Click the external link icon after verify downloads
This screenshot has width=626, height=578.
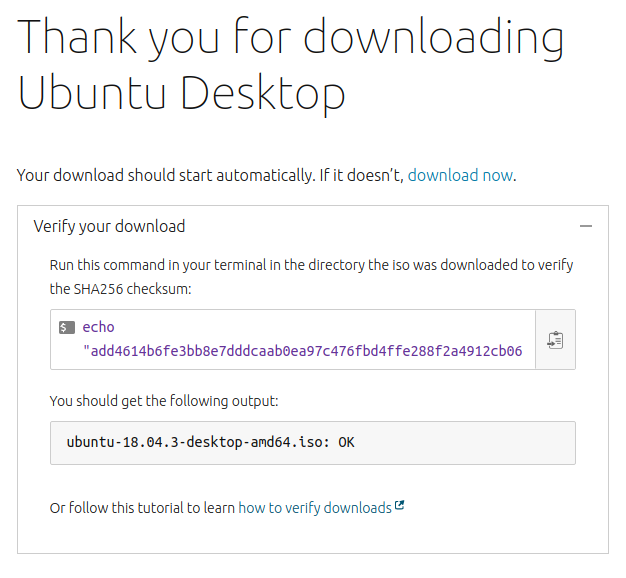pos(400,506)
